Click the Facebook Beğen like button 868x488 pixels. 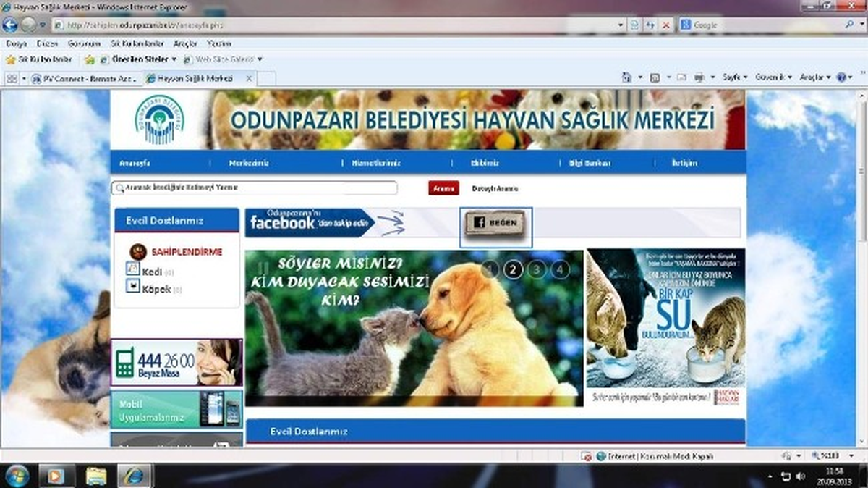[x=495, y=224]
